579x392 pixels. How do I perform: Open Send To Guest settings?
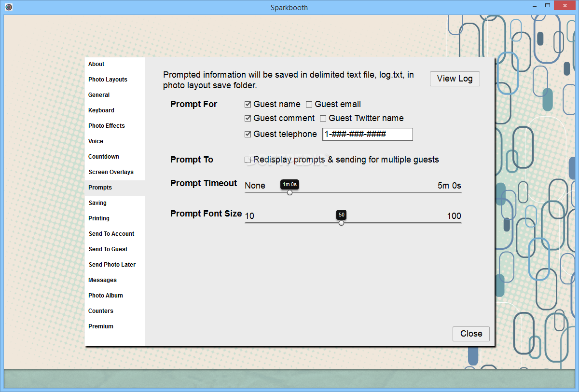pos(115,249)
